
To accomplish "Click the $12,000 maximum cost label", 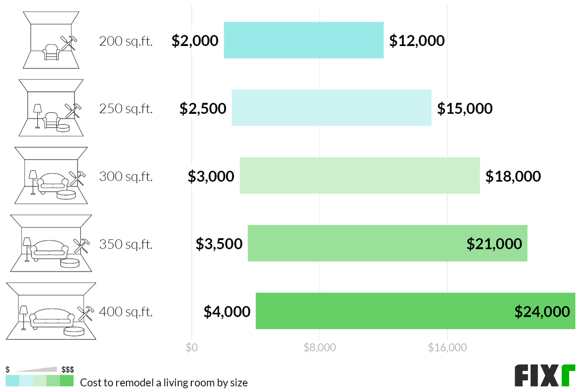I will 417,41.
